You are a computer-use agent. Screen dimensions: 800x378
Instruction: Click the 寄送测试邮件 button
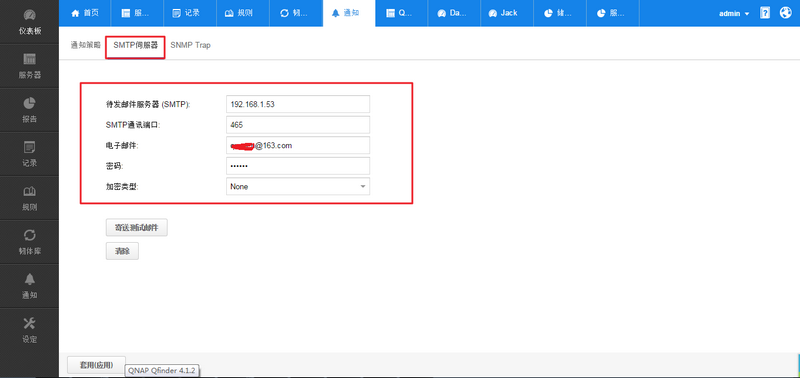[136, 228]
